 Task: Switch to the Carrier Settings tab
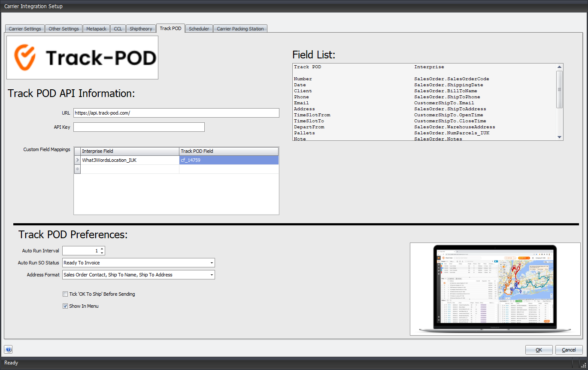click(25, 29)
